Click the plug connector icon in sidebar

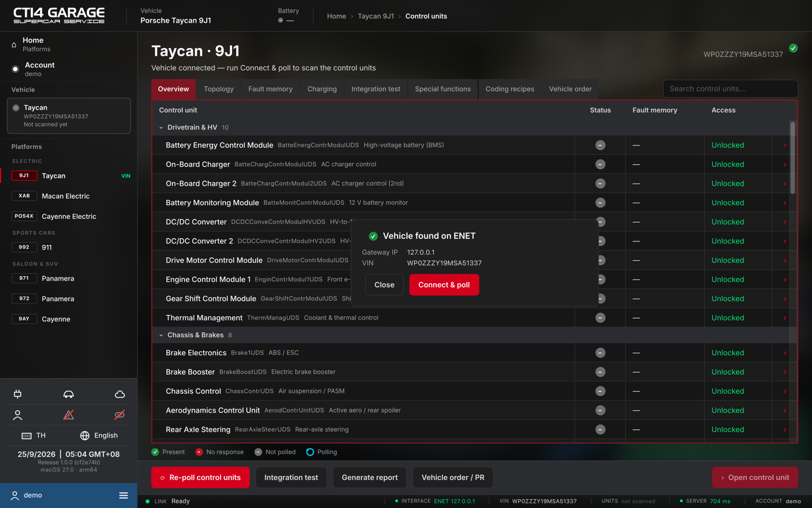pos(18,394)
